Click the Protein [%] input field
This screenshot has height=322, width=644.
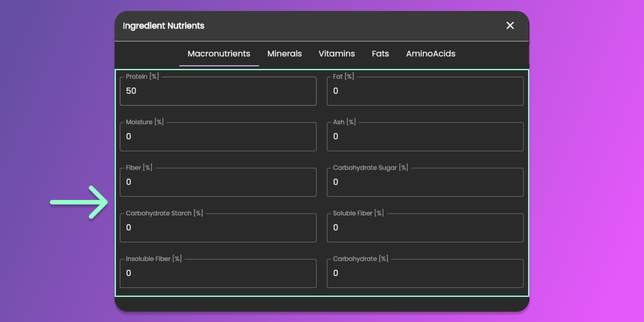(218, 91)
